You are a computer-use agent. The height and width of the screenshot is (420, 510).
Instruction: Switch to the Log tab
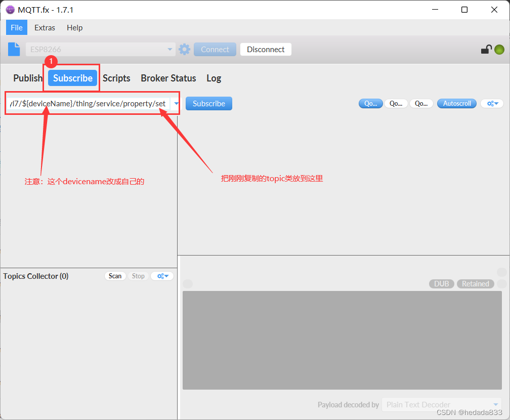point(214,78)
